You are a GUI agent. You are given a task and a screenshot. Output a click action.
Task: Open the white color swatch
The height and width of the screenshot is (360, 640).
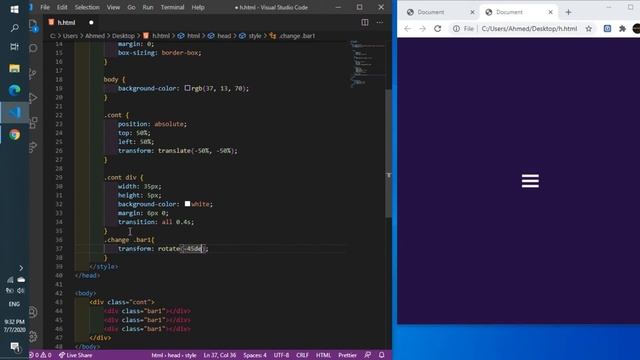point(187,204)
